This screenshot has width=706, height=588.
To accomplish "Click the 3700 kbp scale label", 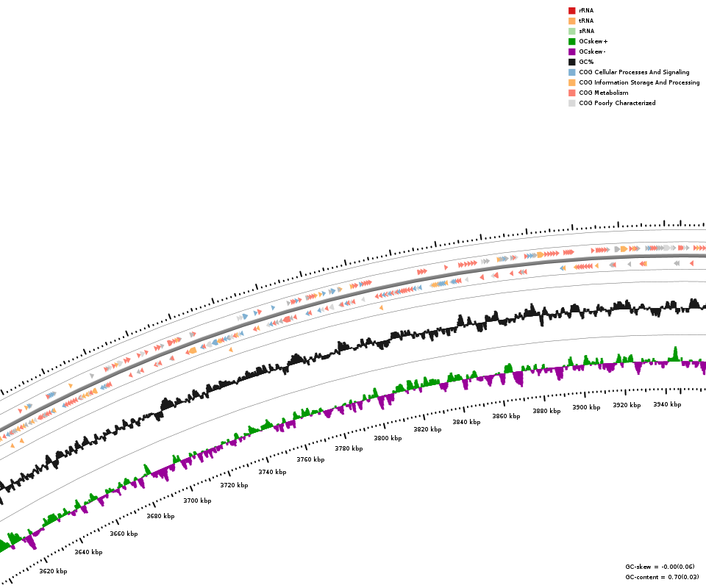I will [197, 501].
